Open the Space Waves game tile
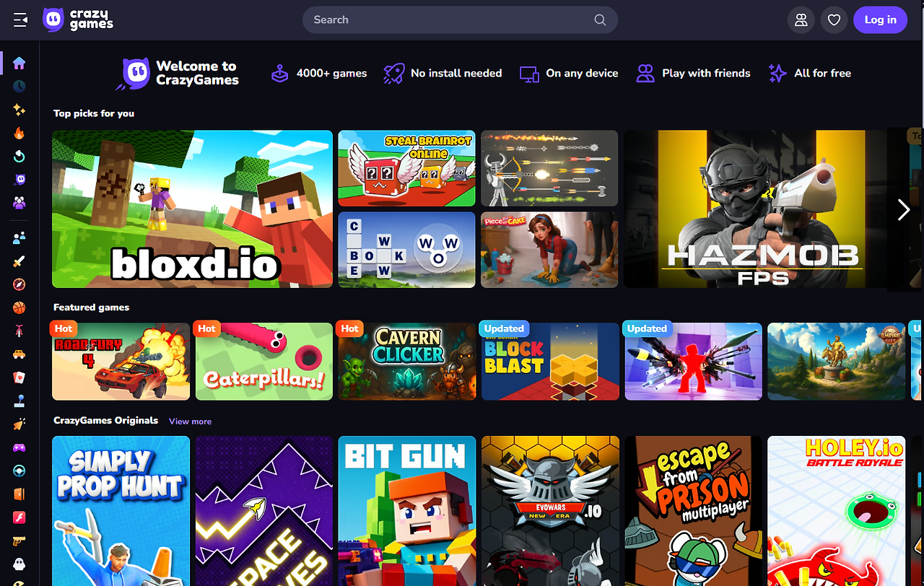 point(264,511)
